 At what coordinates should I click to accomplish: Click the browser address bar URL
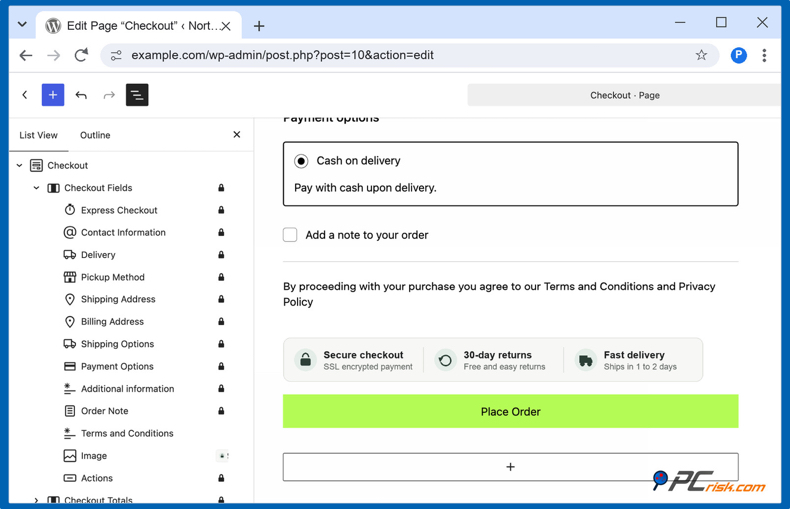point(282,55)
